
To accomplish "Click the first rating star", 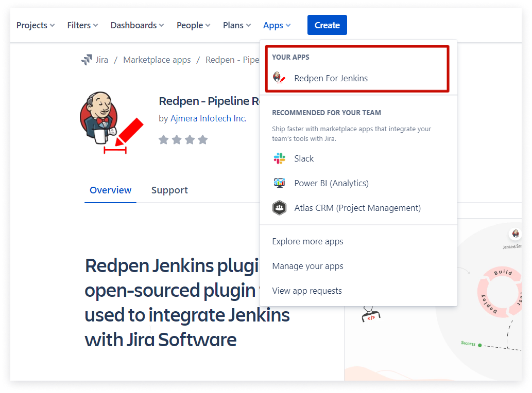I will (x=164, y=139).
